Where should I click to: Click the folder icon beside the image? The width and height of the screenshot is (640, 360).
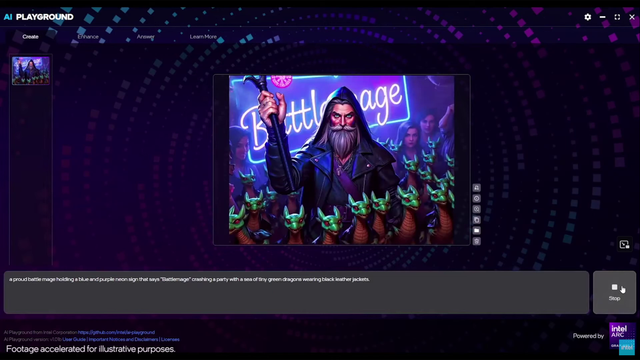476,231
